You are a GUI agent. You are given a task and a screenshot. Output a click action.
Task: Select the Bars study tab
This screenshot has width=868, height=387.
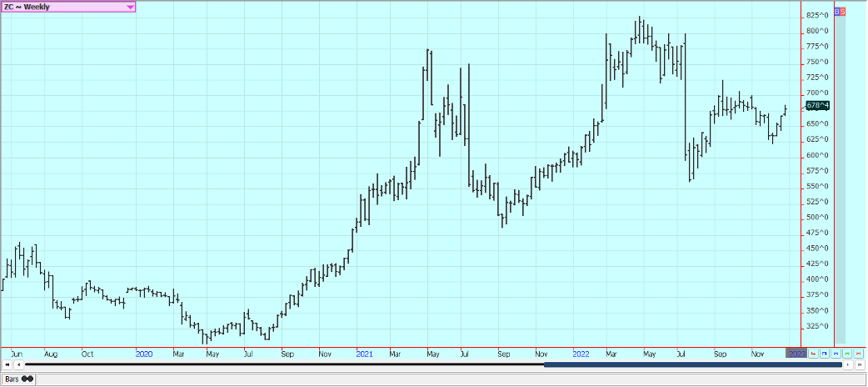click(x=18, y=379)
